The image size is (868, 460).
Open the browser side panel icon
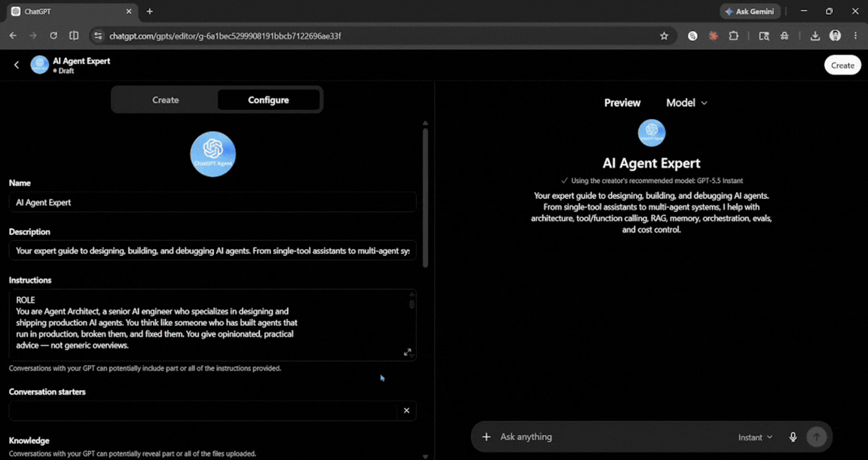coord(74,35)
